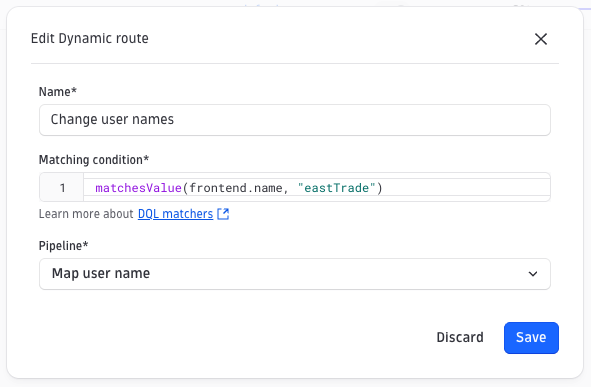This screenshot has width=591, height=387.
Task: Click line number 1 in the editor gutter
Action: tap(63, 188)
